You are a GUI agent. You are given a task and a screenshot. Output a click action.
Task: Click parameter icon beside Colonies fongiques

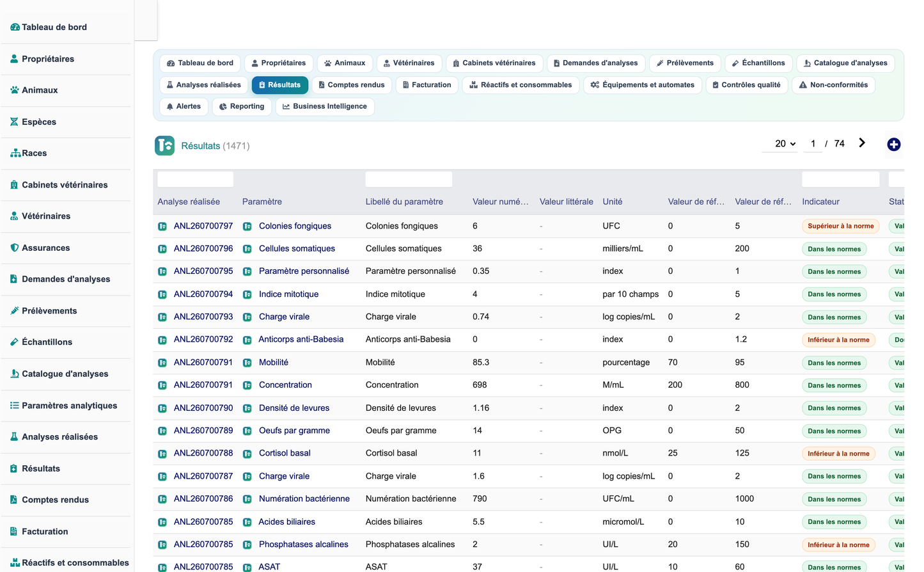247,226
